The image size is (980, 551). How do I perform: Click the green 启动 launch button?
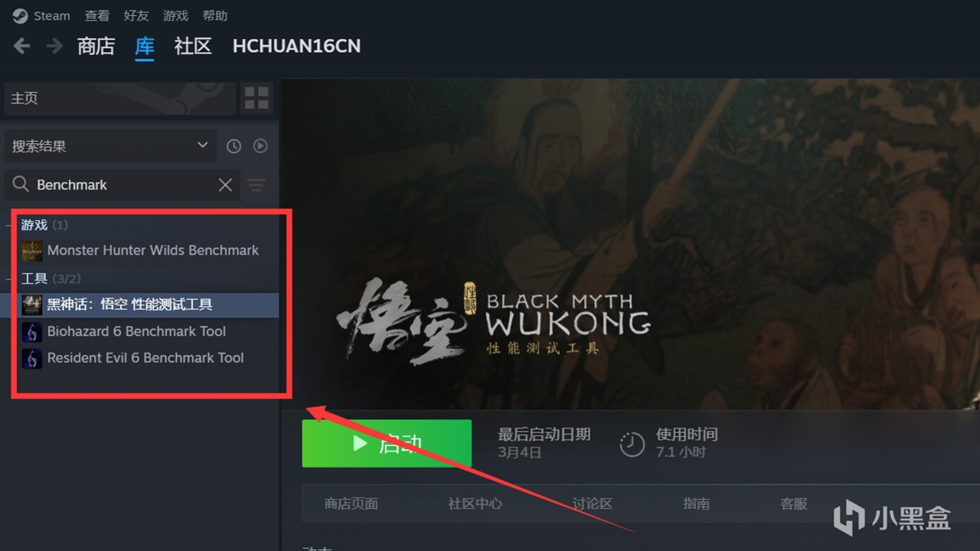pos(387,443)
